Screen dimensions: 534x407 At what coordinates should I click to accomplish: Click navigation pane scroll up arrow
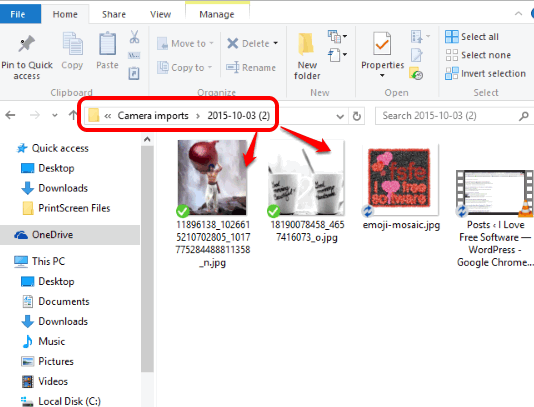tap(147, 139)
